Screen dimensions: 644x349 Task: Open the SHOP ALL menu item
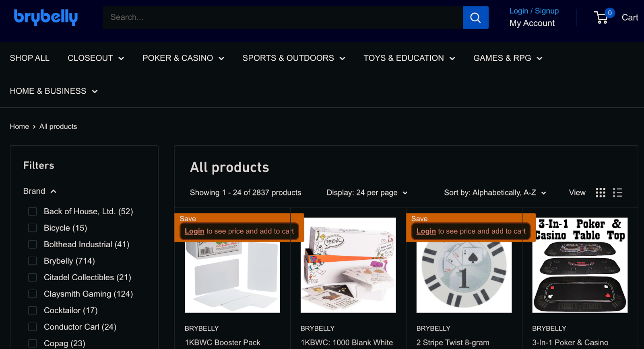tap(30, 58)
